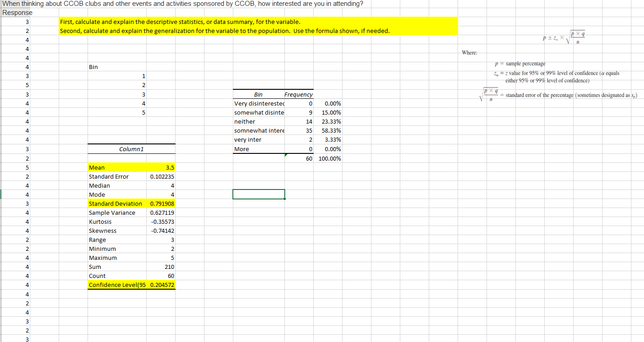The height and width of the screenshot is (342, 644).
Task: Click the Count label cell
Action: [116, 276]
